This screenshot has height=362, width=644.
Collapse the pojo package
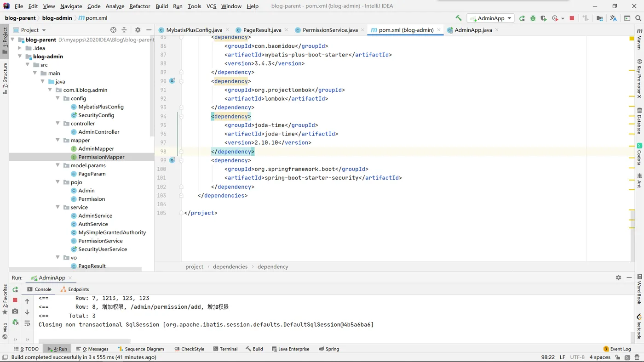[x=58, y=182]
